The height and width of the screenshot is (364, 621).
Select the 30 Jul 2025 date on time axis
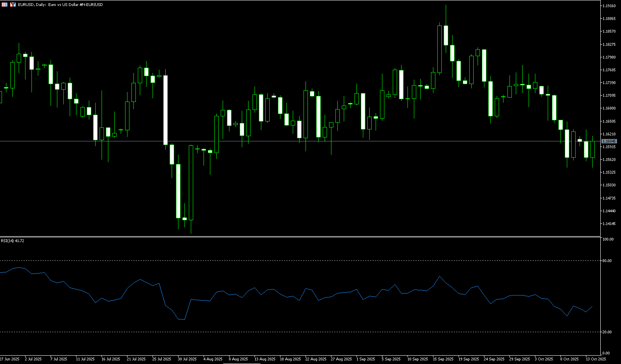click(x=187, y=359)
